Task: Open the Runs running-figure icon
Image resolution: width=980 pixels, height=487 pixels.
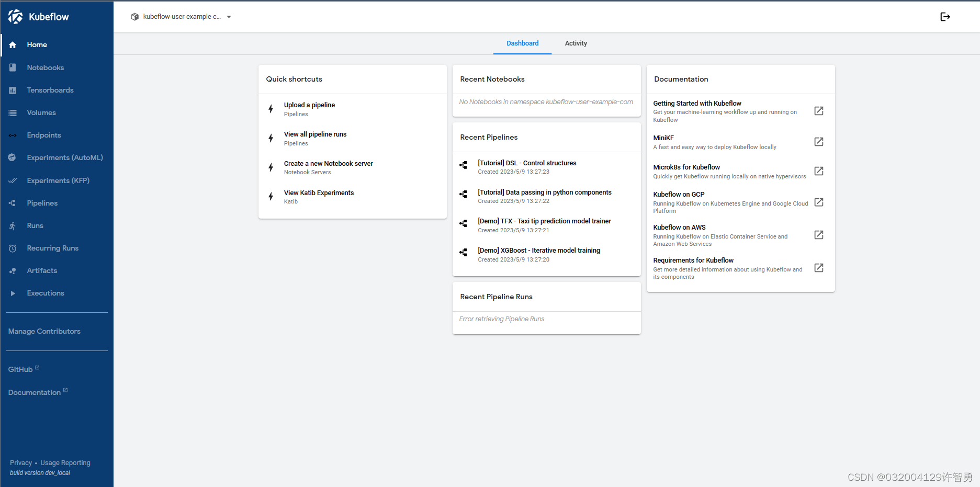Action: click(13, 226)
